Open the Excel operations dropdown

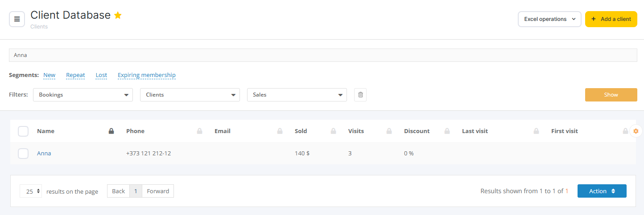point(549,19)
